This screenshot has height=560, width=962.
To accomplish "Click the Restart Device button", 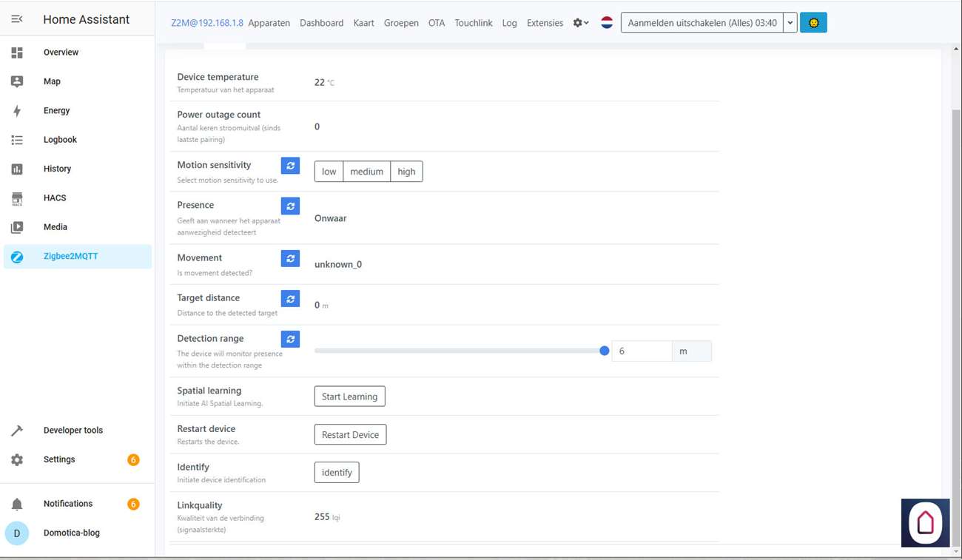I will [350, 435].
